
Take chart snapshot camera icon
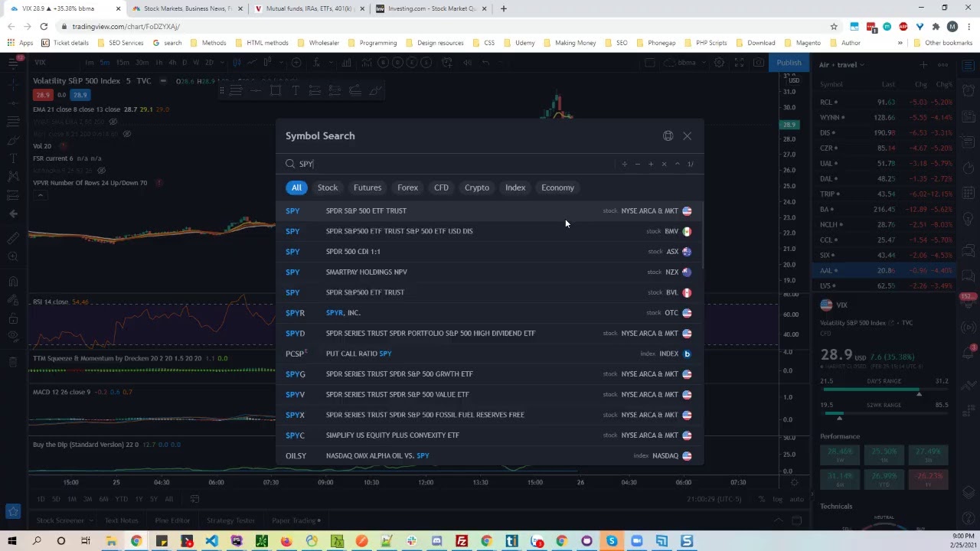[759, 63]
